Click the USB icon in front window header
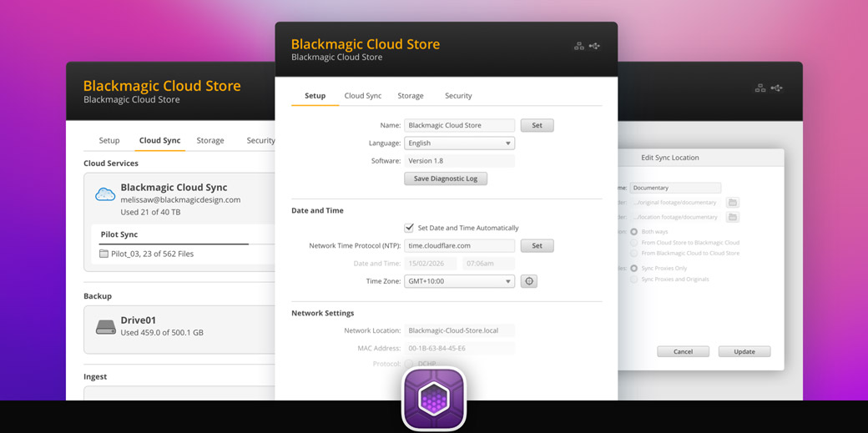Image resolution: width=868 pixels, height=433 pixels. pos(594,46)
